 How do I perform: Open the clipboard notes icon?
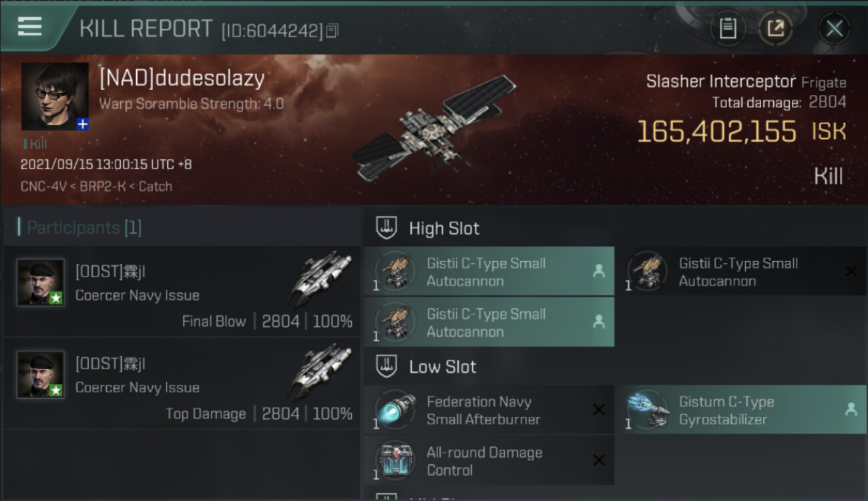click(728, 28)
